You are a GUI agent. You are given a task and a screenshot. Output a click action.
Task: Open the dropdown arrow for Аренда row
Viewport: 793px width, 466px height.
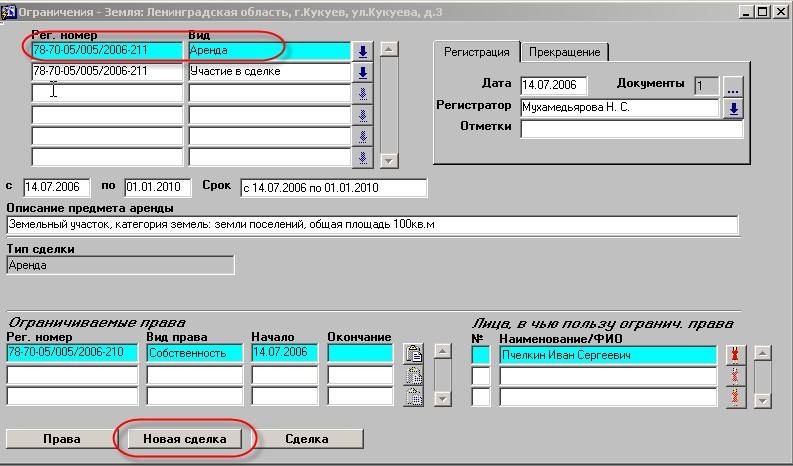[x=363, y=51]
